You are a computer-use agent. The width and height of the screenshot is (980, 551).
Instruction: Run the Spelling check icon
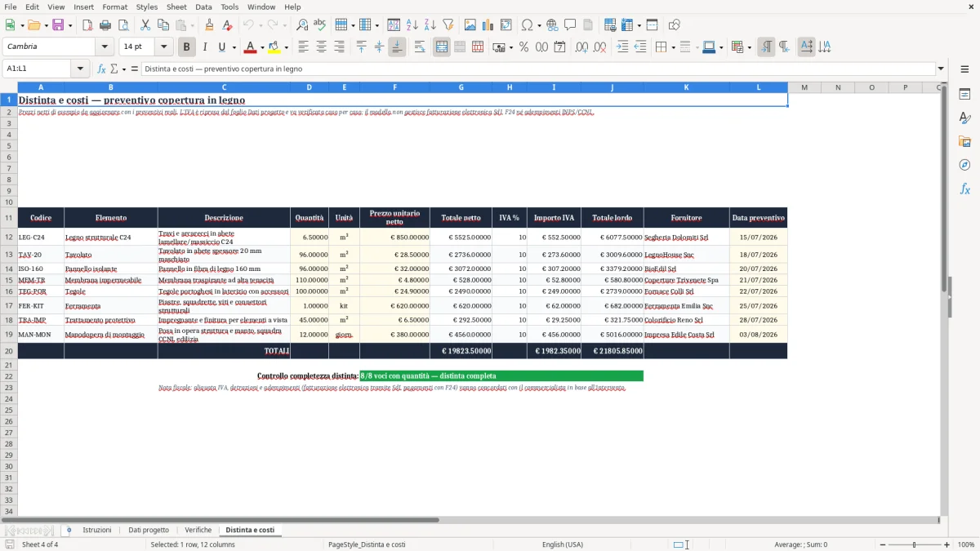pyautogui.click(x=320, y=25)
